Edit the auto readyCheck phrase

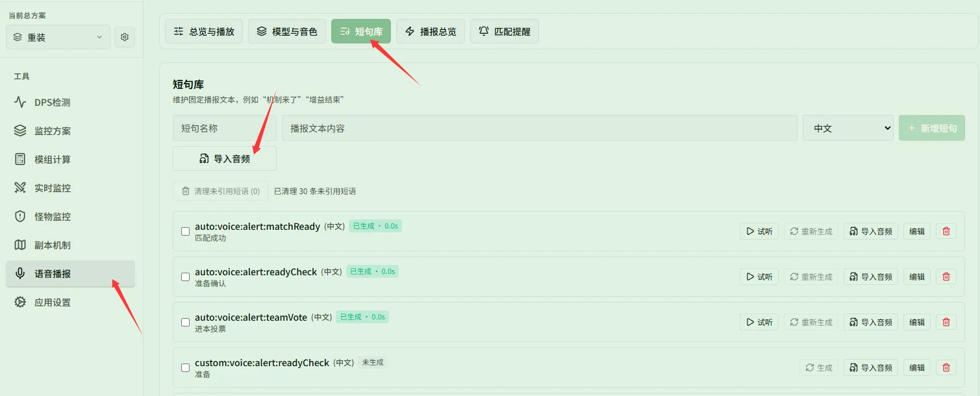(917, 277)
